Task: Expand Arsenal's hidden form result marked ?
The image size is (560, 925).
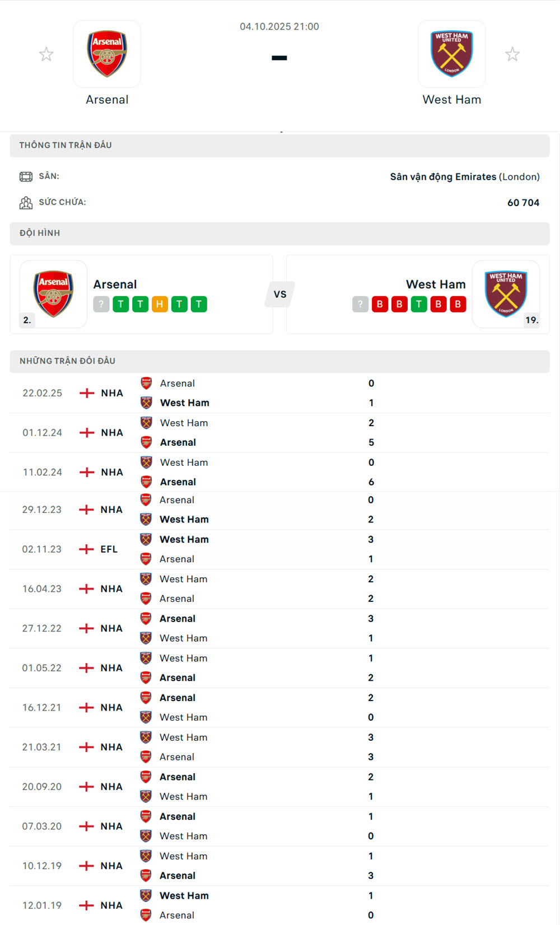Action: coord(100,304)
